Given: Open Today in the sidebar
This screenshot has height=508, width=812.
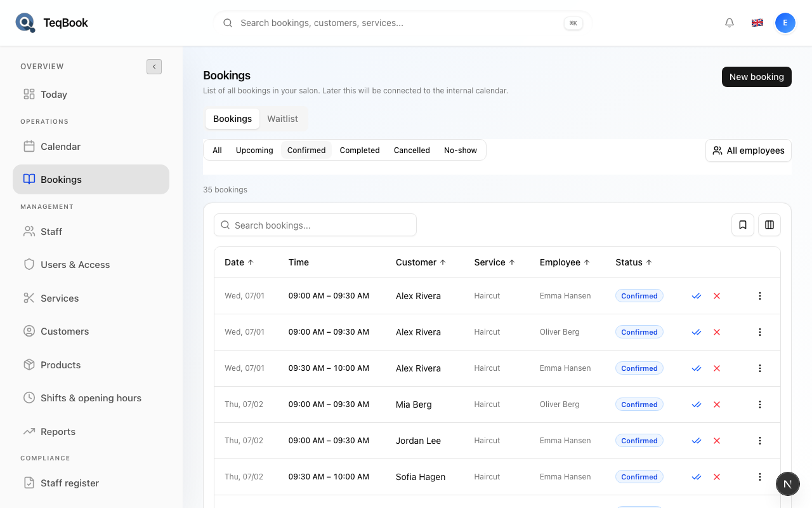Looking at the screenshot, I should click(91, 95).
